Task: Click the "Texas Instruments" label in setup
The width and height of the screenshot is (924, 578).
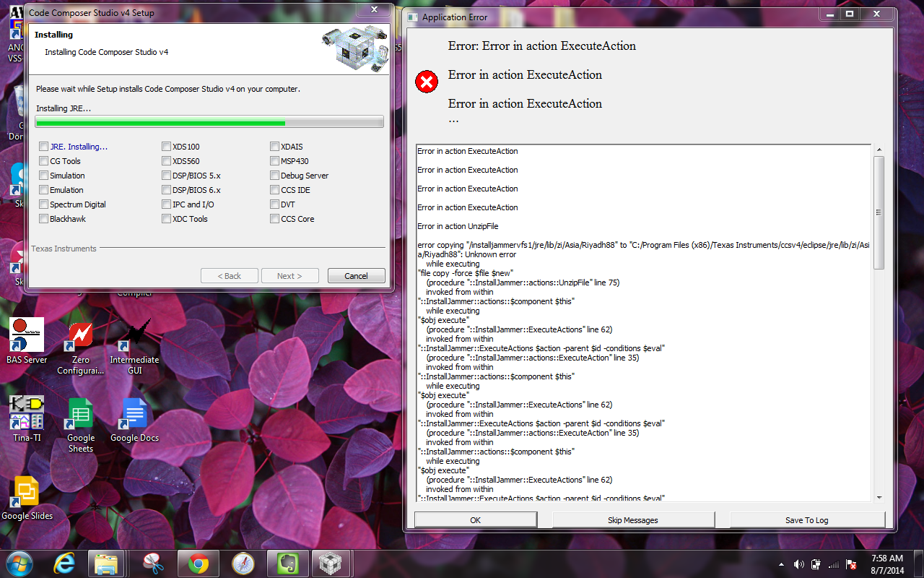Action: point(64,249)
